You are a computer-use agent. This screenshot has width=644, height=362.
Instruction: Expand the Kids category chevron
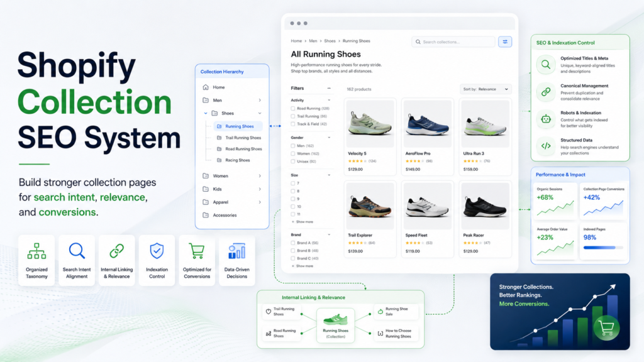(260, 189)
